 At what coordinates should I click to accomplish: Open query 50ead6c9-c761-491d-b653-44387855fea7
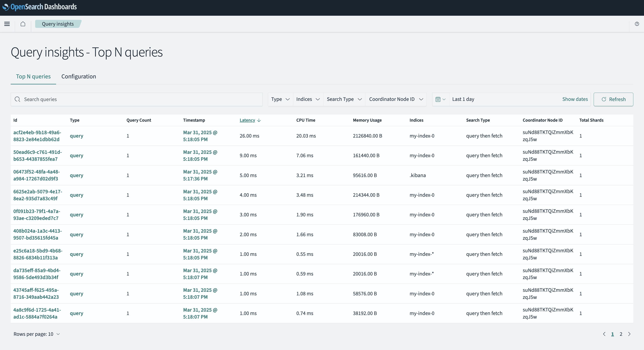tap(38, 156)
